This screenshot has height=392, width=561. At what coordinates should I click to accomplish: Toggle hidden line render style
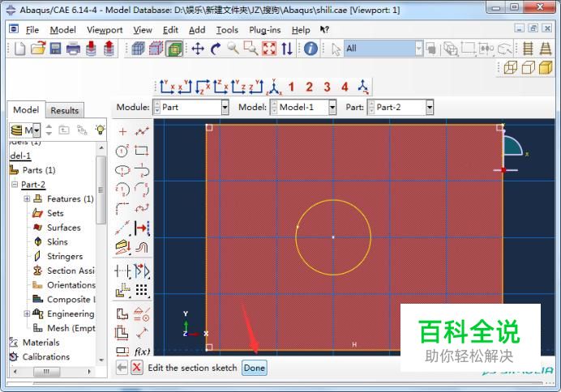pyautogui.click(x=528, y=67)
